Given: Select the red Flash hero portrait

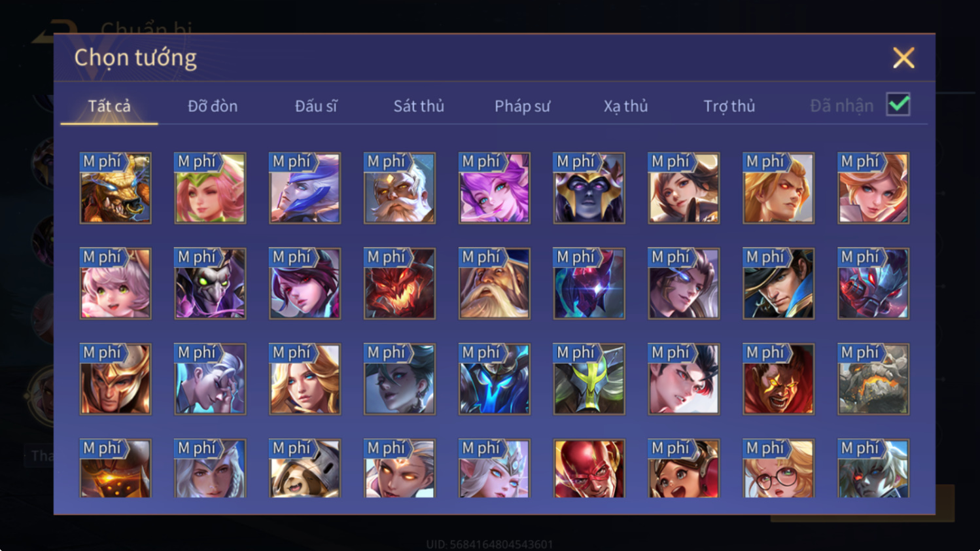Looking at the screenshot, I should (x=589, y=469).
